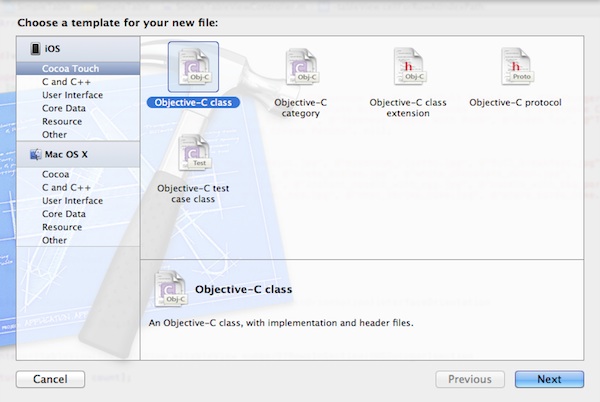Select Cocoa under Mac OS X

coord(57,174)
